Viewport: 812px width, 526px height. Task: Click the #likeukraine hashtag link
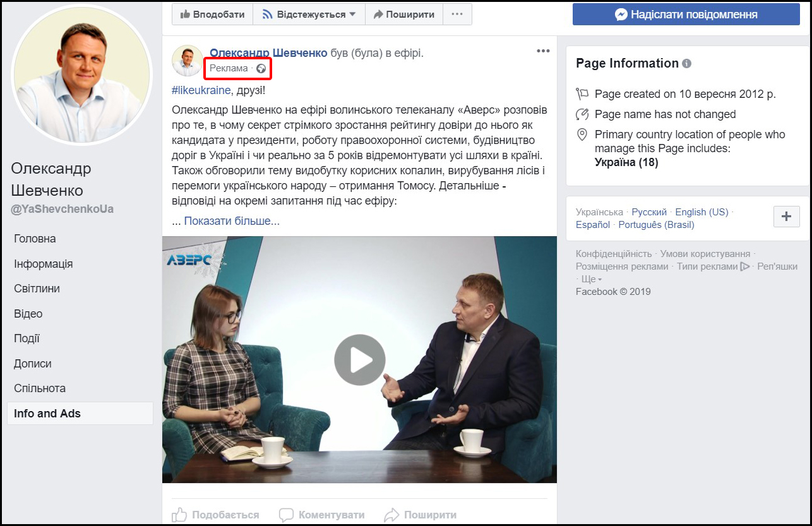201,89
